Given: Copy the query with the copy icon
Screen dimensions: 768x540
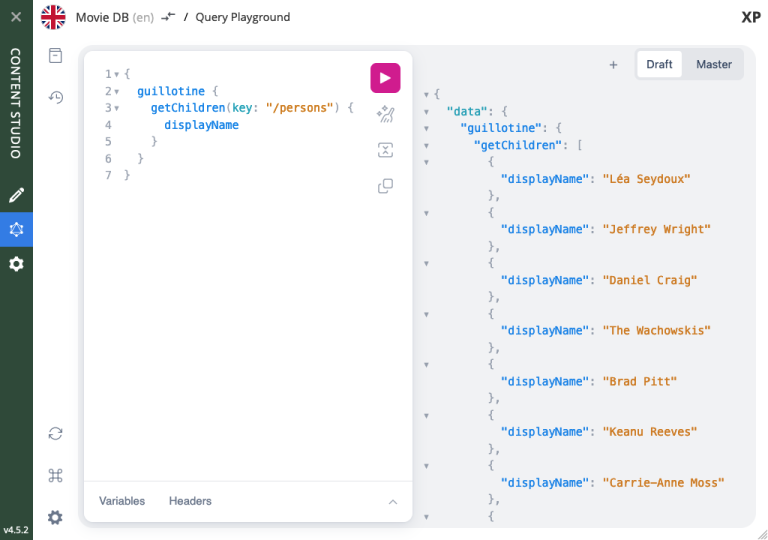Looking at the screenshot, I should click(x=385, y=186).
